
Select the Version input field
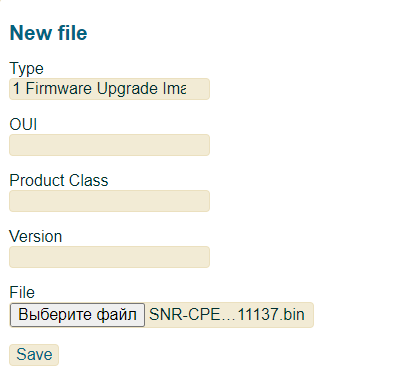coord(109,257)
